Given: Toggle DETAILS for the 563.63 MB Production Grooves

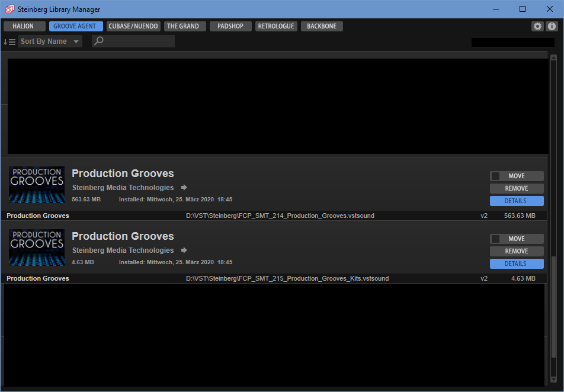Looking at the screenshot, I should (x=516, y=201).
